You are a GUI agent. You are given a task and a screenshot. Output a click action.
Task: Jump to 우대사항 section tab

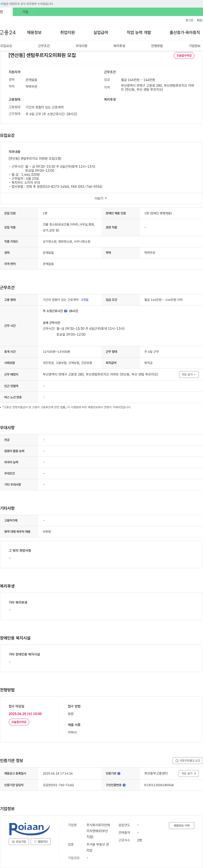[x=81, y=46]
